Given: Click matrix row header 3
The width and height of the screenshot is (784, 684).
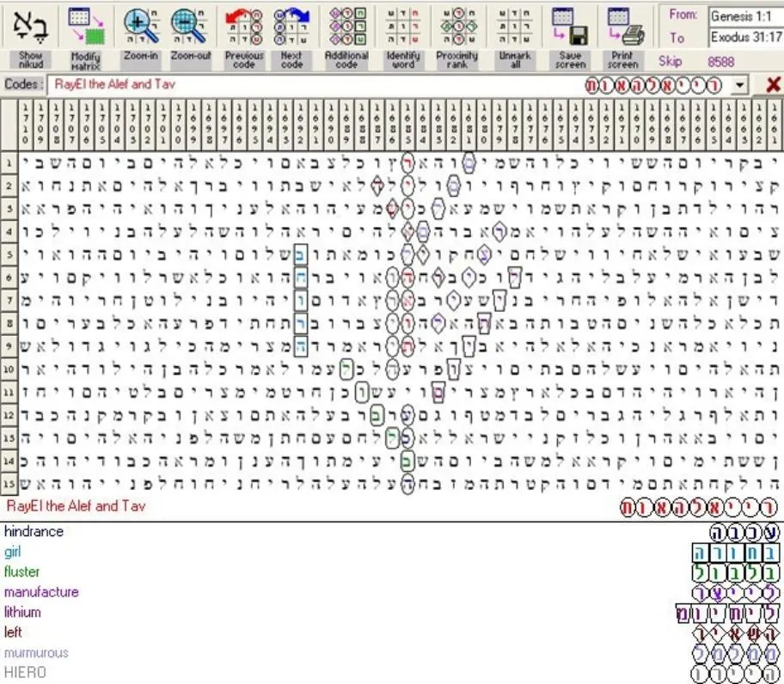Looking at the screenshot, I should (x=9, y=209).
